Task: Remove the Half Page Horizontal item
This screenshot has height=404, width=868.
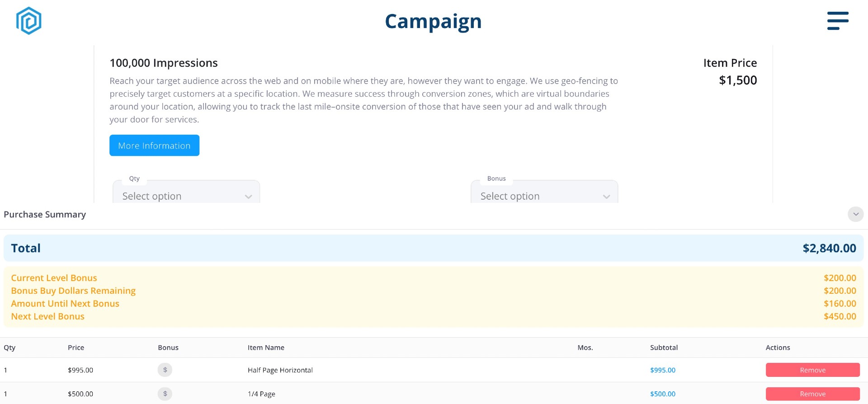Action: 812,370
